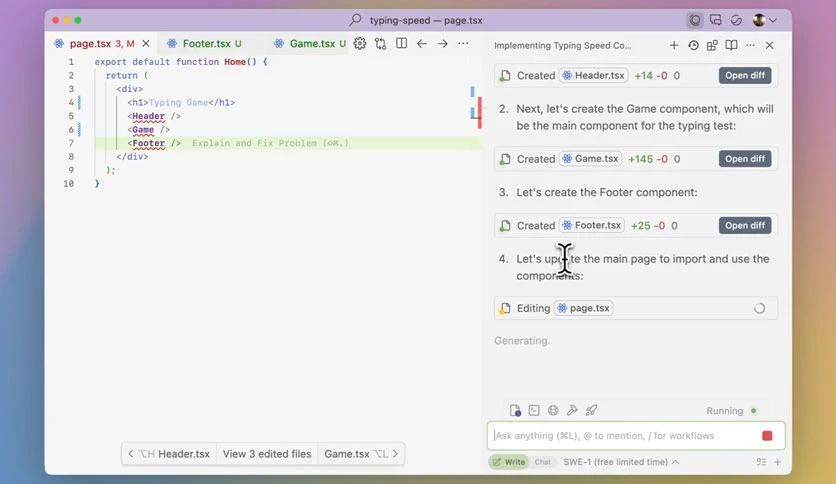
Task: Open the rocket deploy icon above chat input
Action: click(x=591, y=410)
